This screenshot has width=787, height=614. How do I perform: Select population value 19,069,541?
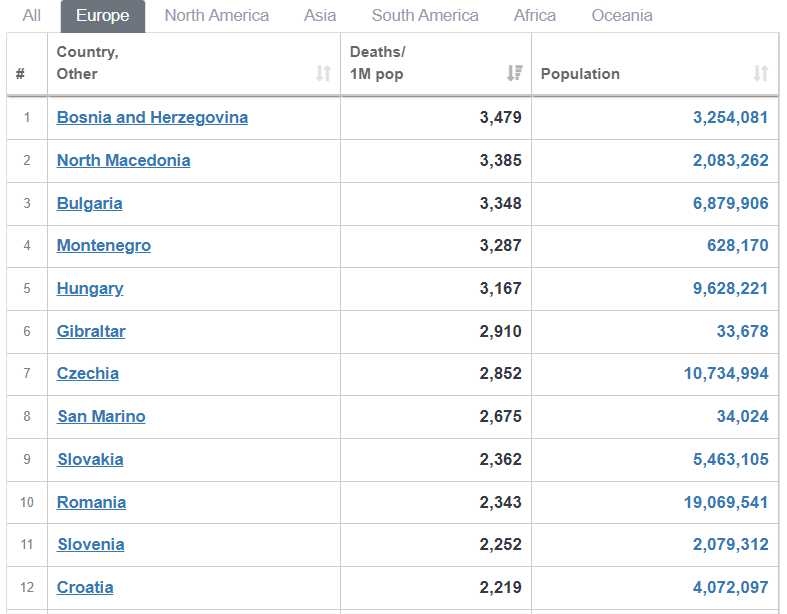[726, 503]
